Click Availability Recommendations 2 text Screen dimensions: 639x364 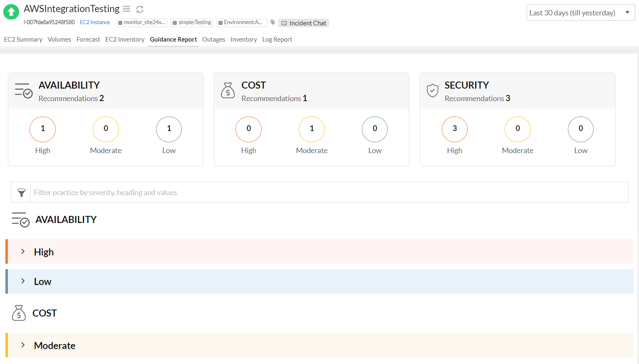(x=71, y=99)
